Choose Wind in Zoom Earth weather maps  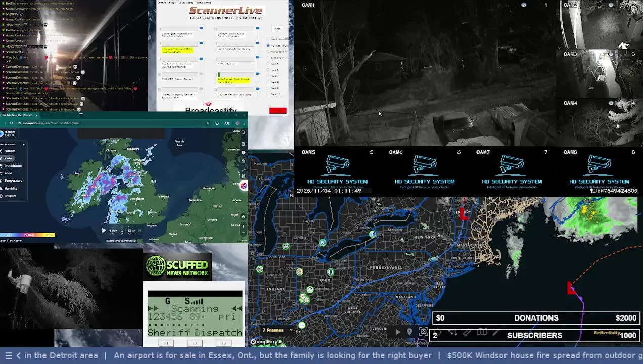tap(8, 173)
